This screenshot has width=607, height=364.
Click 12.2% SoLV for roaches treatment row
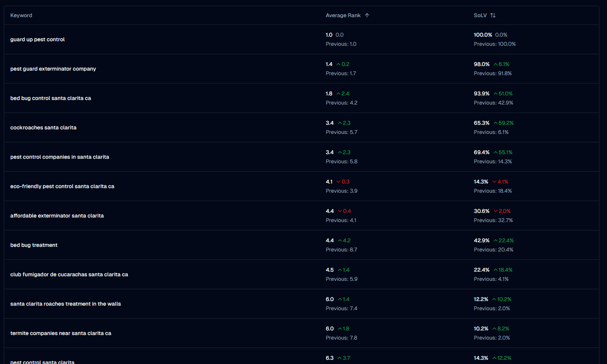click(x=481, y=299)
